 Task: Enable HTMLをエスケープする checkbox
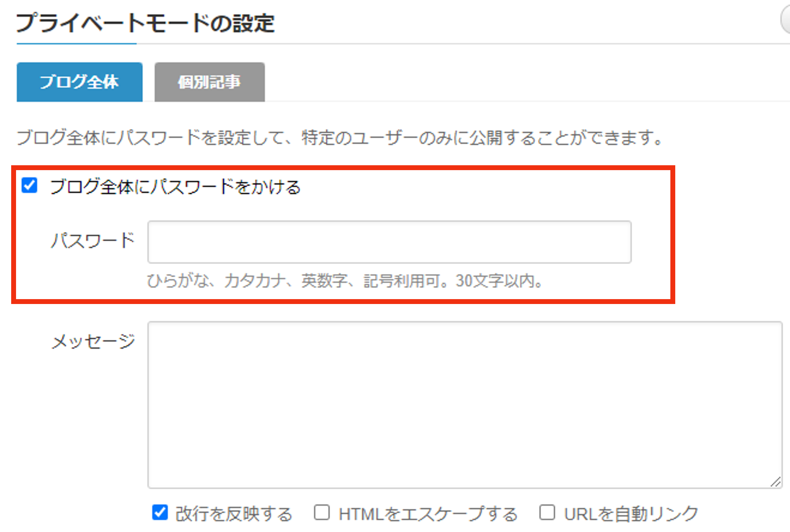coord(322,512)
